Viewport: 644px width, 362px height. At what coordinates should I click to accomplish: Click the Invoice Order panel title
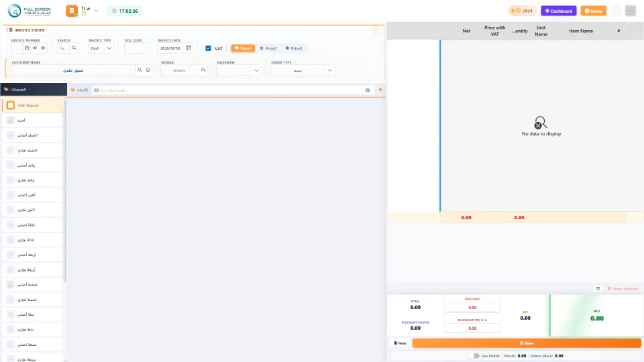[29, 30]
